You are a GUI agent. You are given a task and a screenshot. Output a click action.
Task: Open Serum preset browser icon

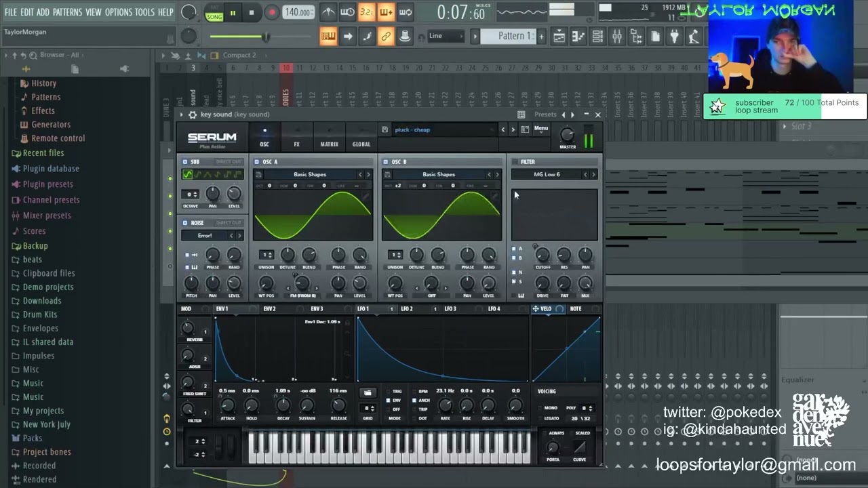(x=525, y=129)
